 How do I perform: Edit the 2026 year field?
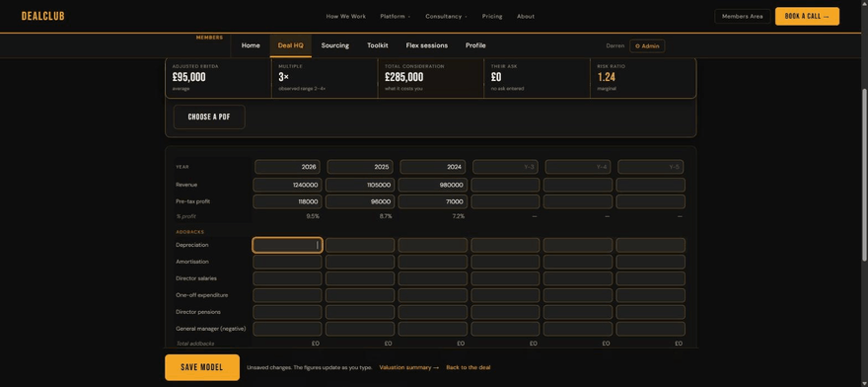(x=287, y=167)
